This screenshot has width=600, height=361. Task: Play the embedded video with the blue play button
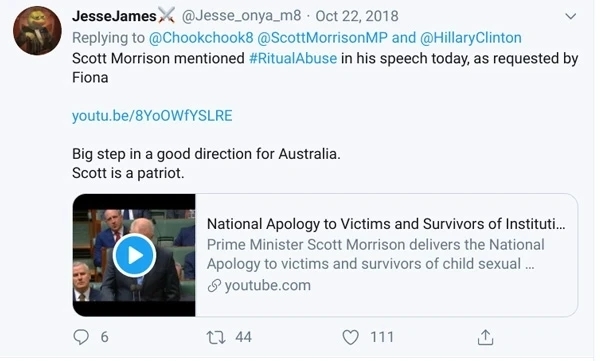134,255
